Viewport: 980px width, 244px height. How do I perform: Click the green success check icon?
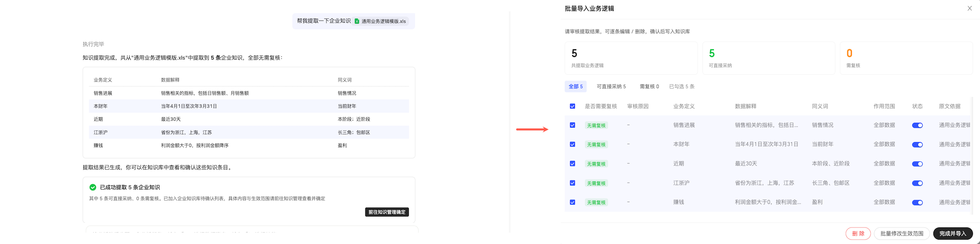point(93,187)
